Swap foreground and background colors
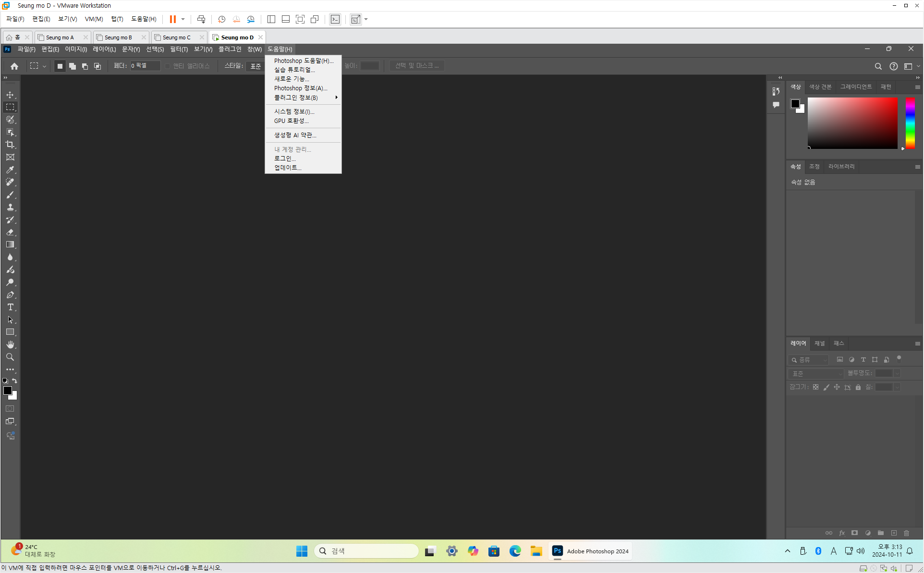Viewport: 924px width, 573px height. 14,381
